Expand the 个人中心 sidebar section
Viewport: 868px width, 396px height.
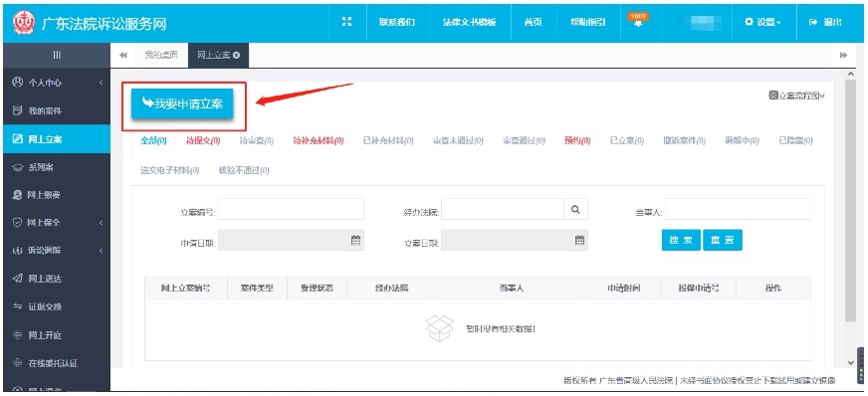[x=57, y=83]
